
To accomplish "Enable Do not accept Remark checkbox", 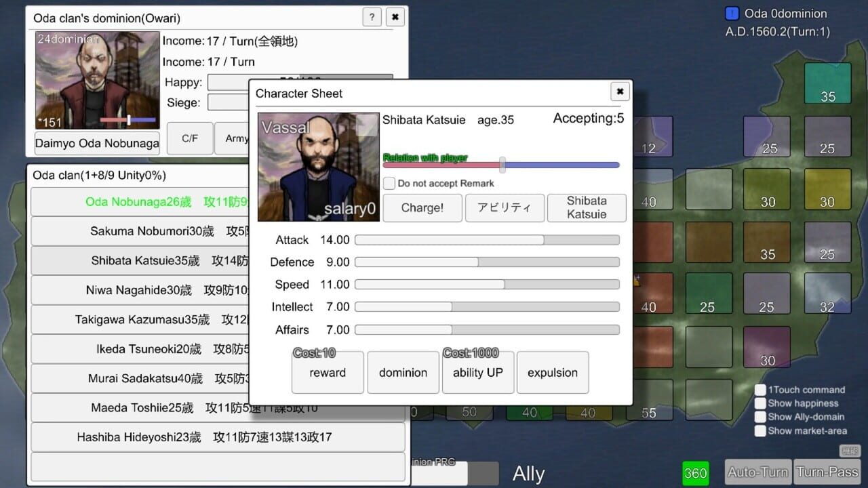I will click(x=389, y=183).
